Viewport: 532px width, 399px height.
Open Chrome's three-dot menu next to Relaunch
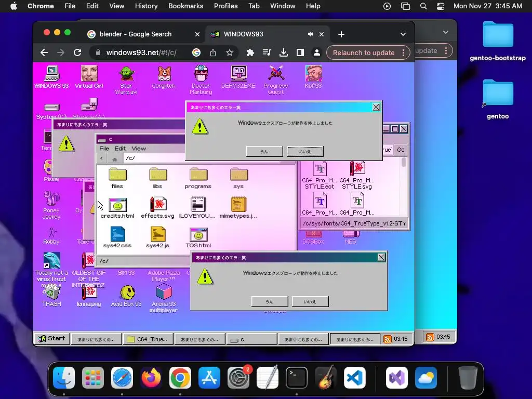[403, 52]
